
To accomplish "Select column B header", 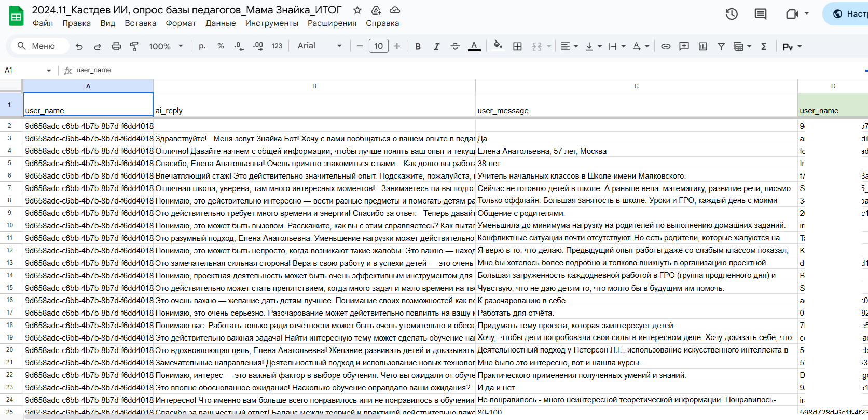I will click(x=314, y=86).
